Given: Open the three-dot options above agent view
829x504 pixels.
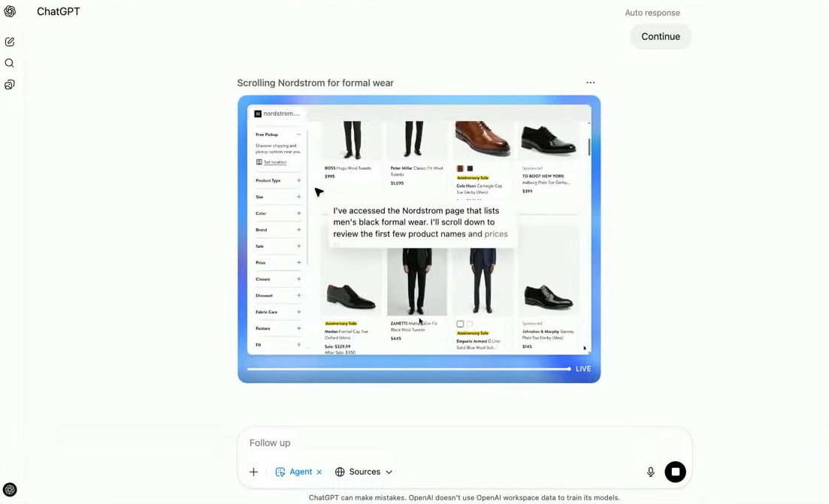Looking at the screenshot, I should pyautogui.click(x=591, y=83).
